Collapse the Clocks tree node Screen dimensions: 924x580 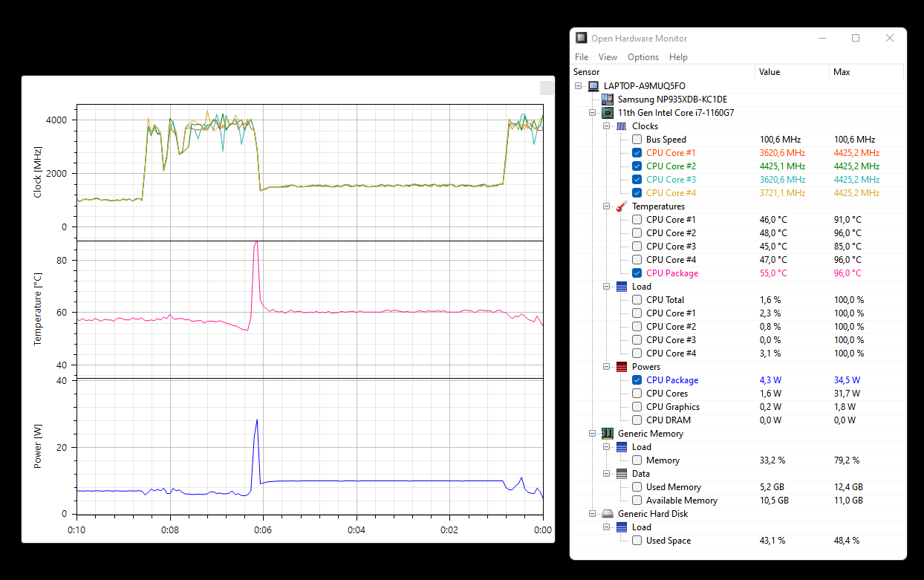(x=607, y=126)
